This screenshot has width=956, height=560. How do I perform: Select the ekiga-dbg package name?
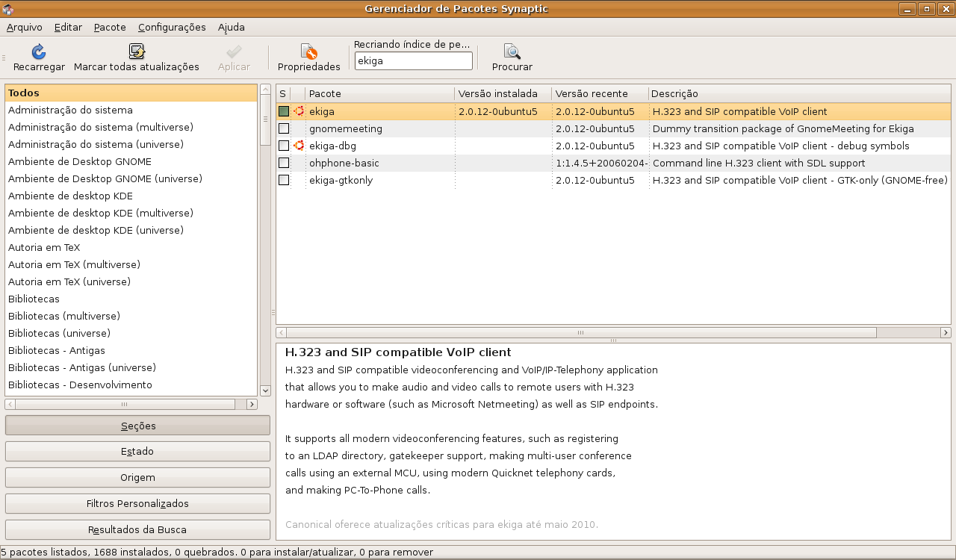coord(334,146)
